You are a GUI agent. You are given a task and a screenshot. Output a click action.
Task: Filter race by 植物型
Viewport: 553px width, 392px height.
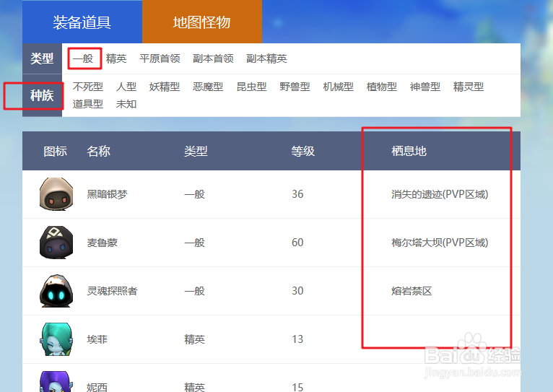[382, 87]
